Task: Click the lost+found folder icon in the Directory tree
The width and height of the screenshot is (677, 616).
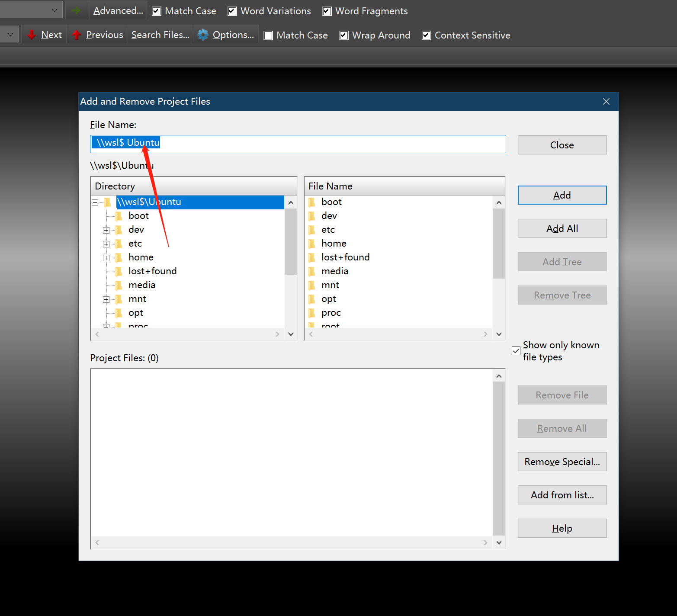Action: coord(119,271)
